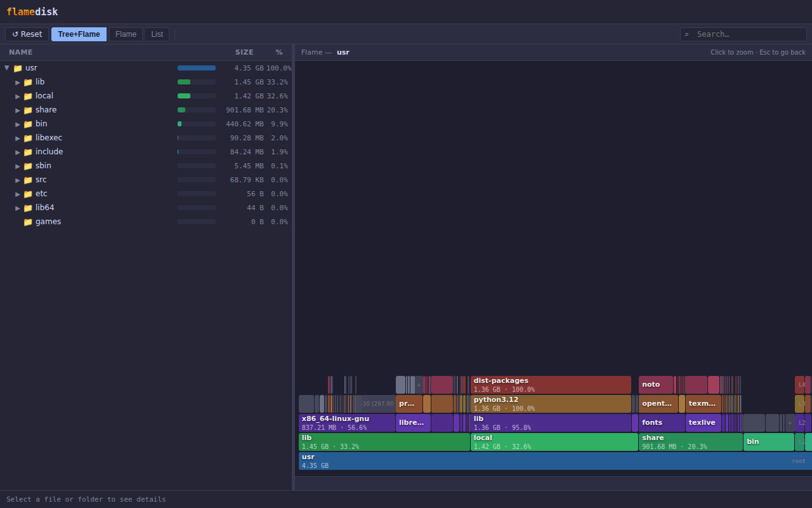The width and height of the screenshot is (812, 508).
Task: Expand the lib64 folder arrow
Action: (18, 208)
